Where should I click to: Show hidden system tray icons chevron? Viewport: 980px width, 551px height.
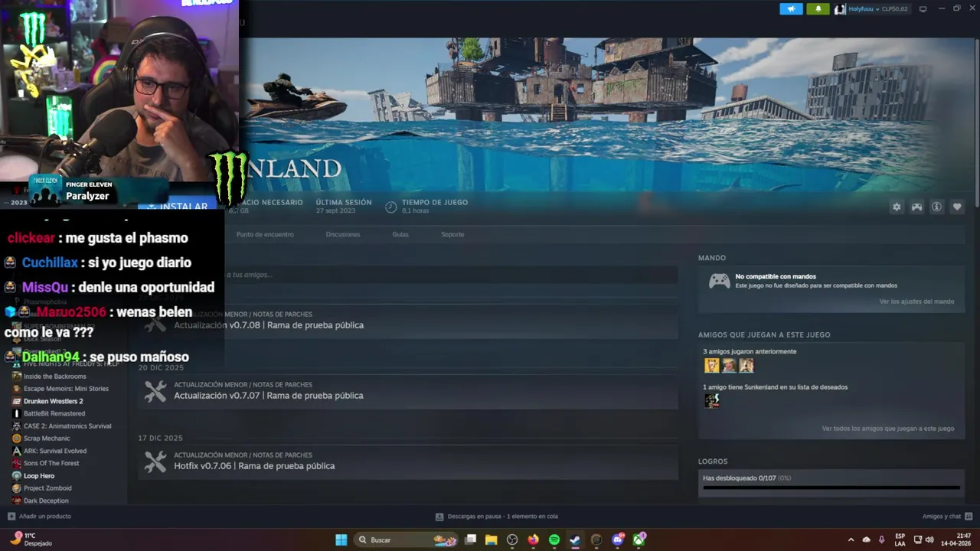pos(851,540)
